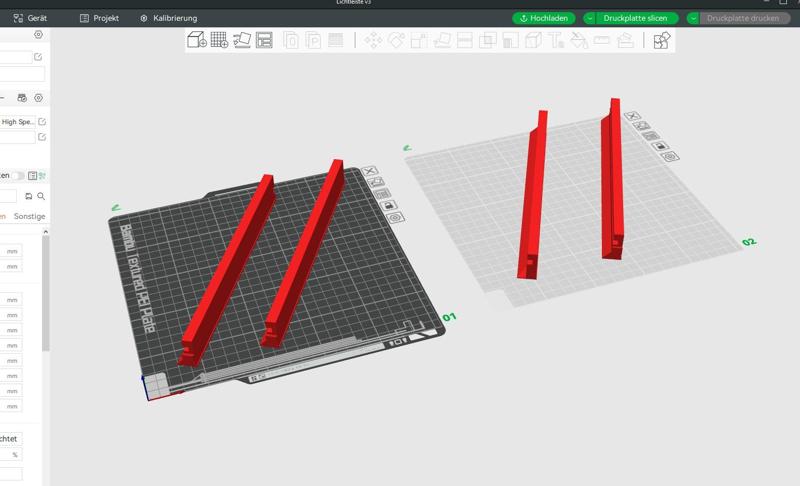
Task: Remove all objects on plate 02
Action: pos(632,116)
